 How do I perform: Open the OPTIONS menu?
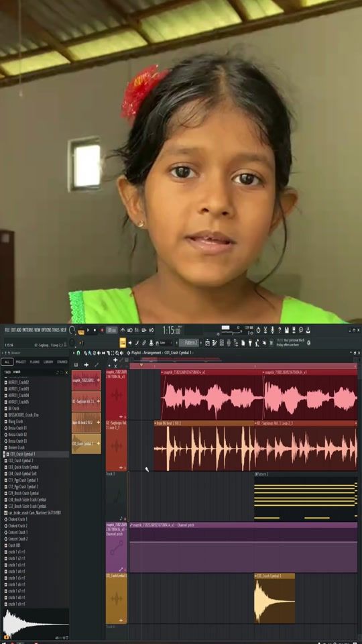47,330
